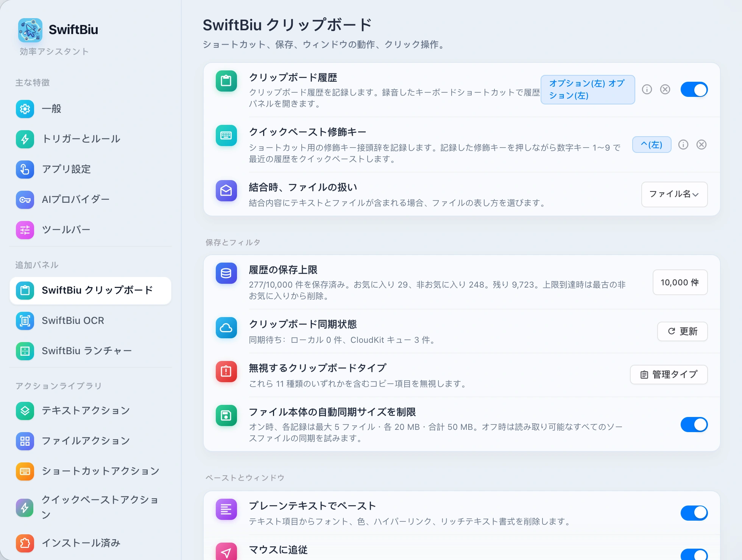Image resolution: width=742 pixels, height=560 pixels.
Task: Click the 結合時、ファイルの扱い envelope icon
Action: pos(226,191)
